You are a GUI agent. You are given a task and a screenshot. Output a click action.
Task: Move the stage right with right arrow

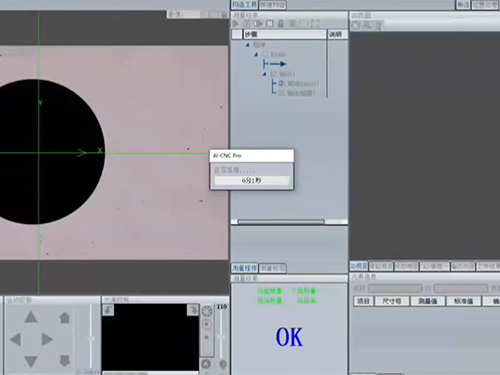point(47,339)
